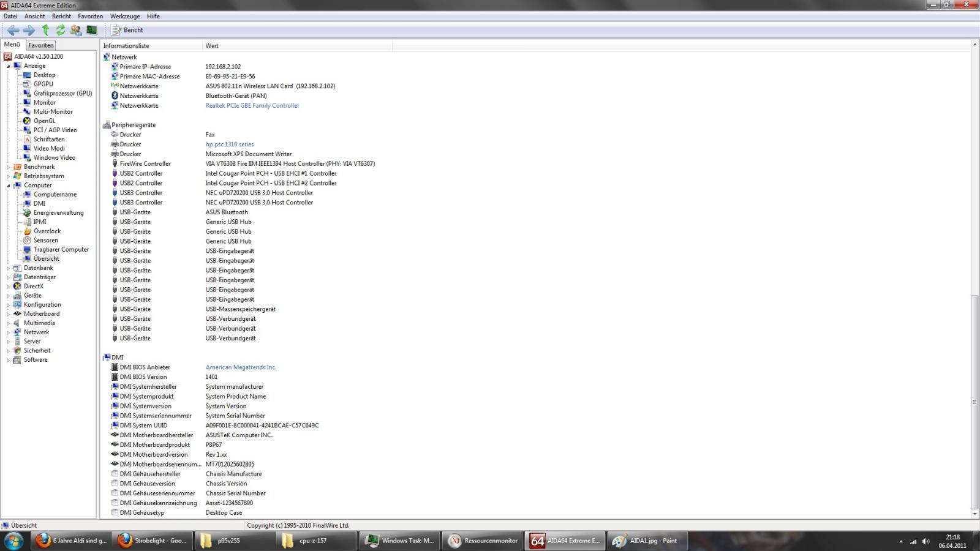Click the scrollbar down arrow of the list
Viewport: 980px width, 551px height.
[x=974, y=514]
